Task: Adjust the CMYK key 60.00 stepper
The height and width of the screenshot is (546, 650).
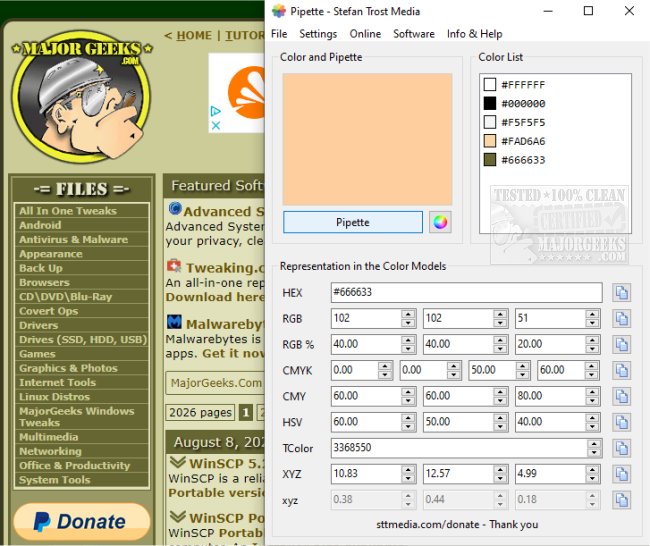Action: (592, 370)
